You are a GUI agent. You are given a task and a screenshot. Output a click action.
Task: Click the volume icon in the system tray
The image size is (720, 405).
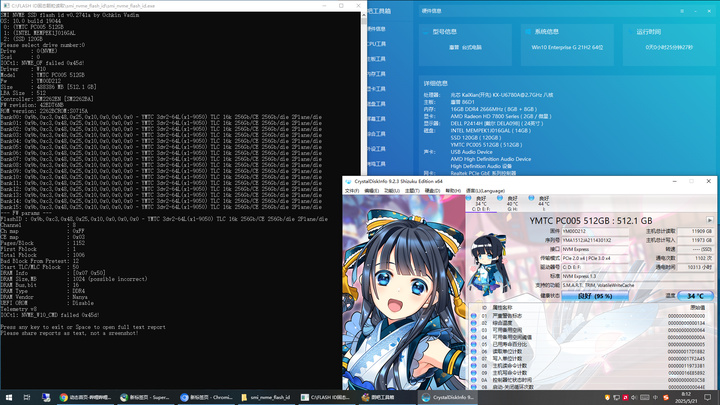(634, 397)
